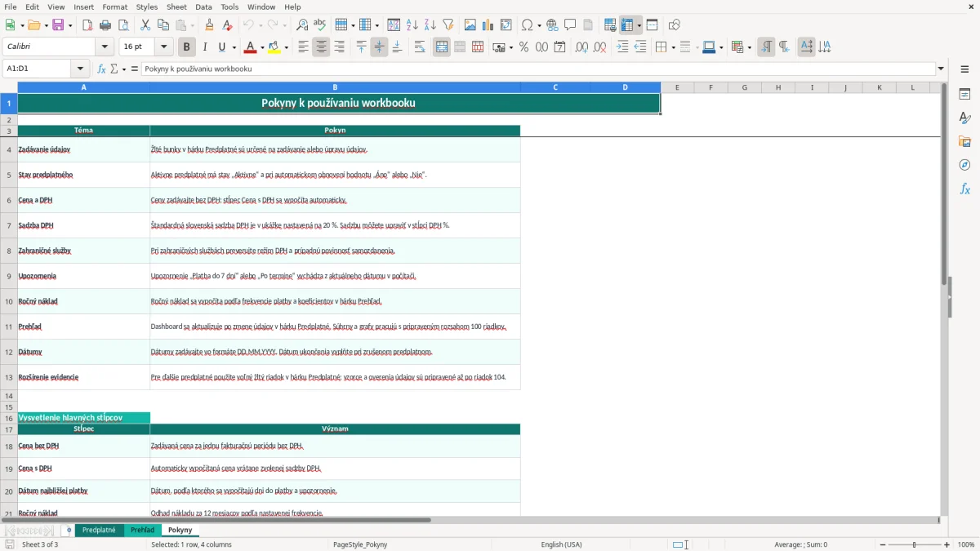Click the Print icon
Screen dimensions: 980x551
pyautogui.click(x=105, y=25)
